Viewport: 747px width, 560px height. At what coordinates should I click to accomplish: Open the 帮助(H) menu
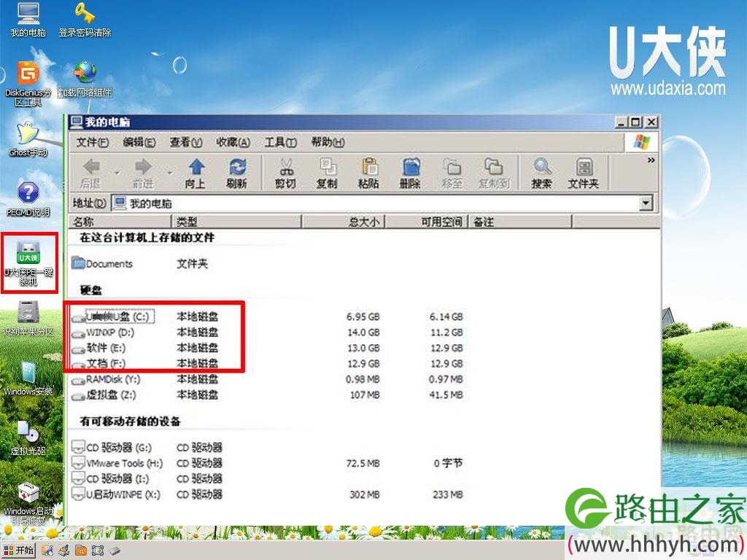[x=328, y=142]
